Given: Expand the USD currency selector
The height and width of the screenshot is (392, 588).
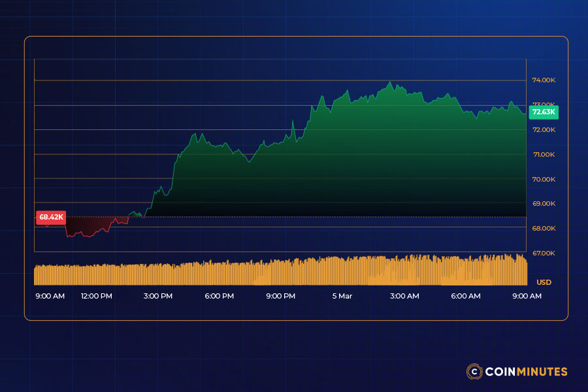Looking at the screenshot, I should (544, 282).
